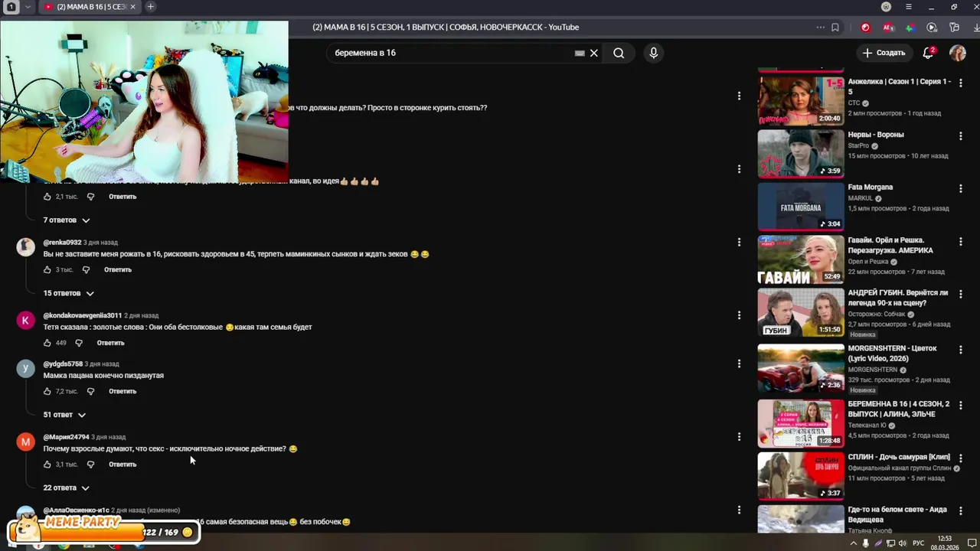This screenshot has height=551, width=980.
Task: Open the on-screen keyboard icon in search box
Action: [580, 53]
